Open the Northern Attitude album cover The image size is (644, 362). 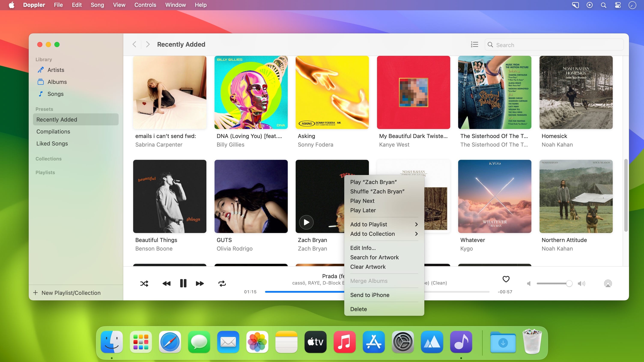tap(576, 196)
